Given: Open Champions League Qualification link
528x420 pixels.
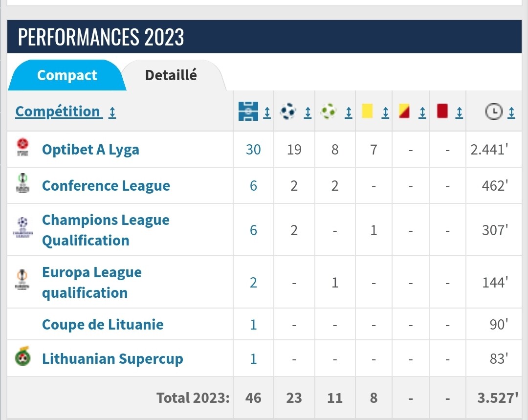Looking at the screenshot, I should tap(106, 230).
